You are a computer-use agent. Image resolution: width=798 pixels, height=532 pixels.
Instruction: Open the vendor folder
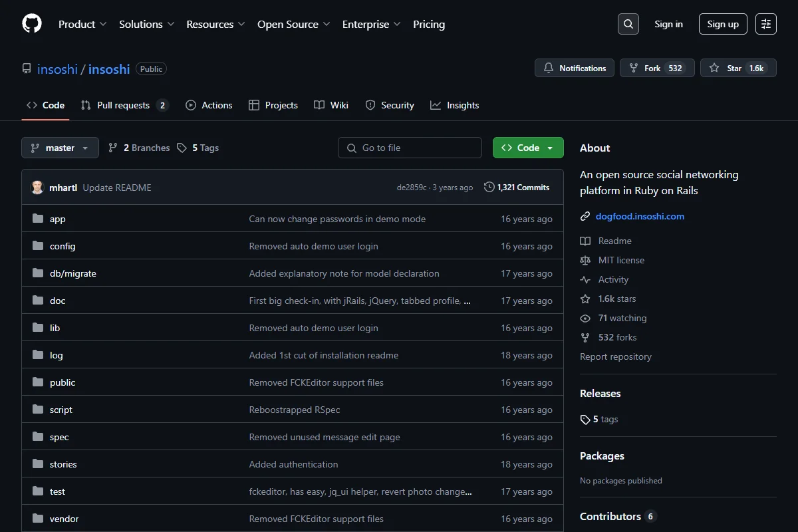64,519
